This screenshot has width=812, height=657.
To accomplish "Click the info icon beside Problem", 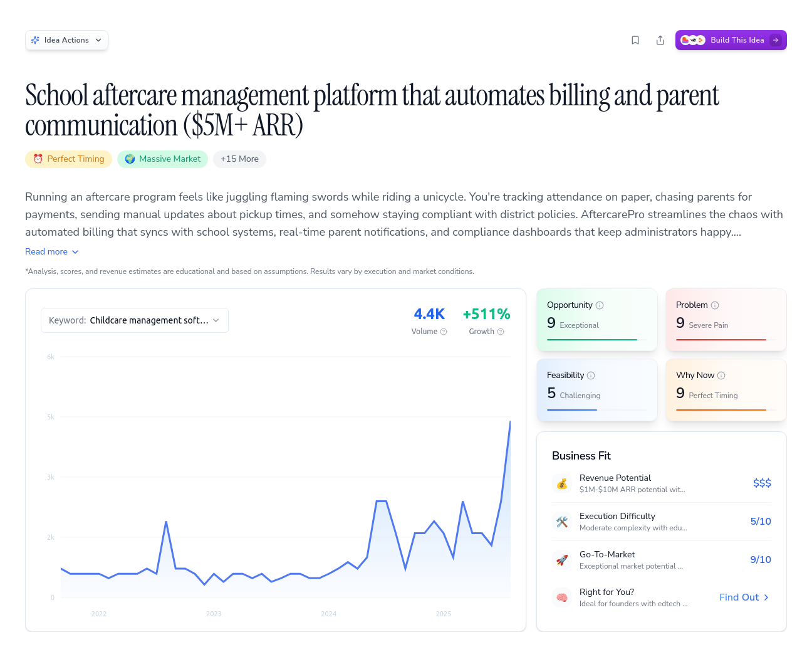I will click(x=715, y=305).
